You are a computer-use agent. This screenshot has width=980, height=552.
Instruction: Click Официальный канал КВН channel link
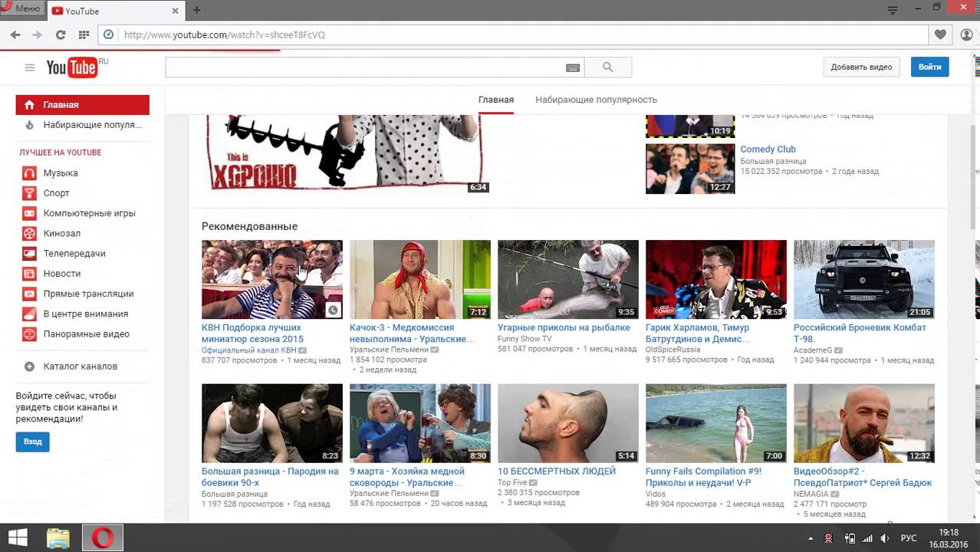[249, 350]
